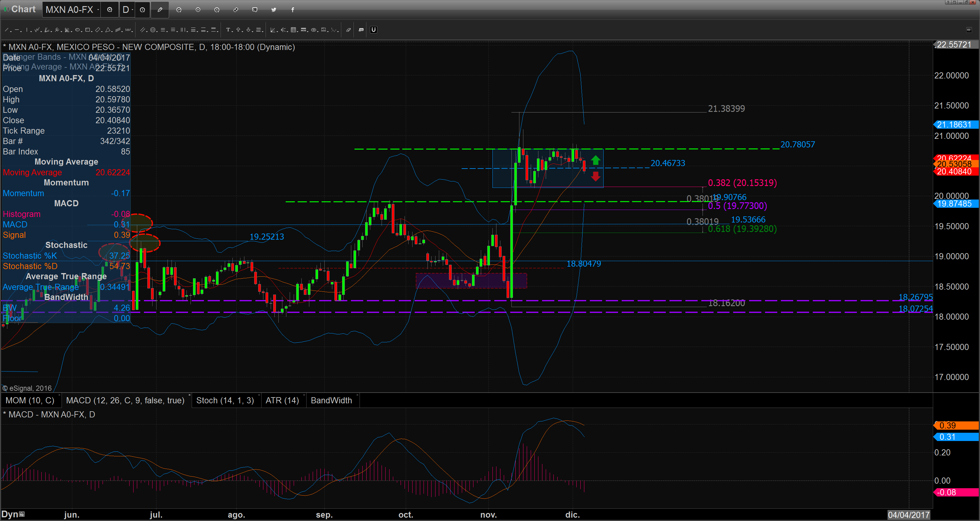This screenshot has width=980, height=521.
Task: Switch to the Stoch (14, 1, 3) tab
Action: [225, 400]
